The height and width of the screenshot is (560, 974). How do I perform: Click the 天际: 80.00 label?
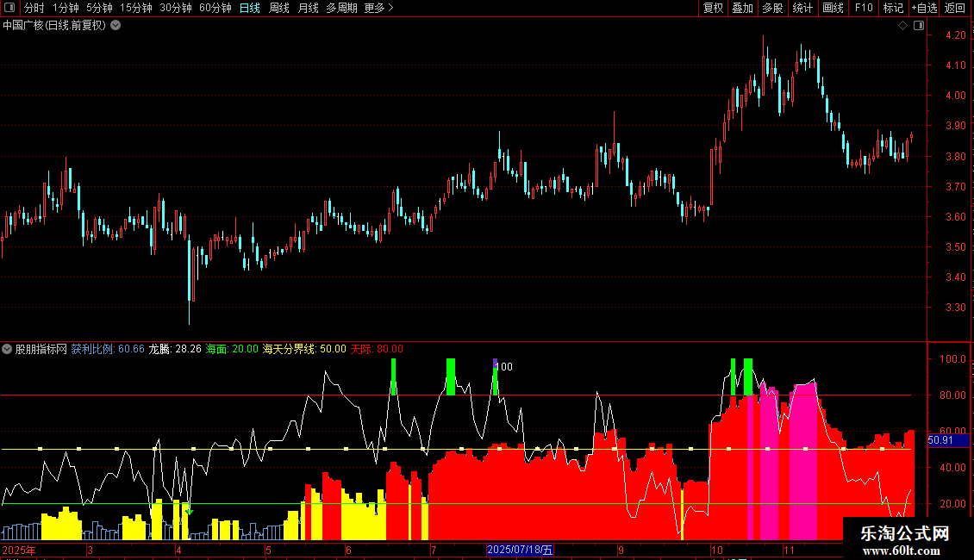pyautogui.click(x=377, y=349)
